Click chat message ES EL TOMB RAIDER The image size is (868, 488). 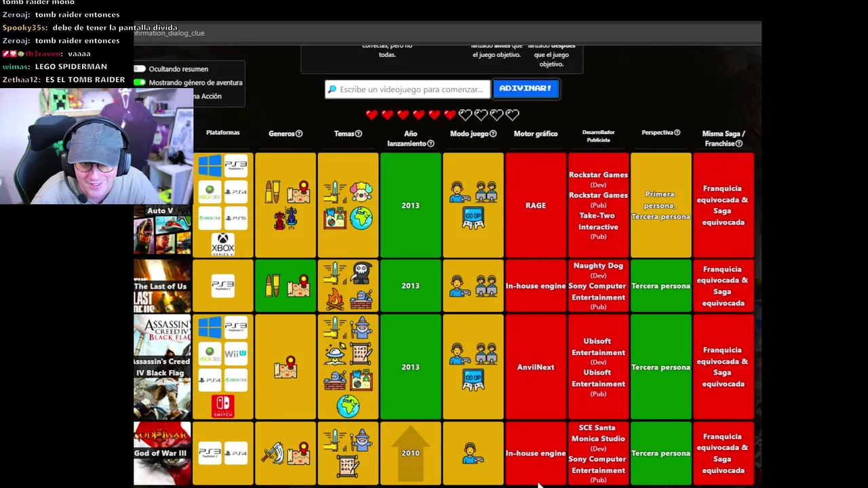(x=85, y=79)
